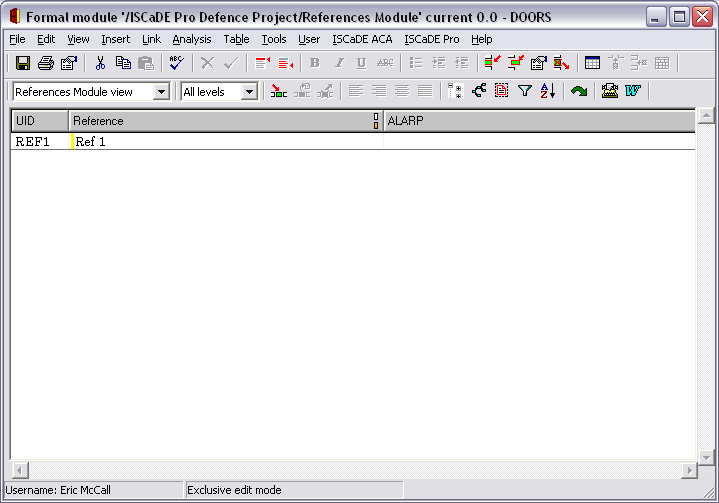This screenshot has width=719, height=503.
Task: Click the Reference column header
Action: 220,121
